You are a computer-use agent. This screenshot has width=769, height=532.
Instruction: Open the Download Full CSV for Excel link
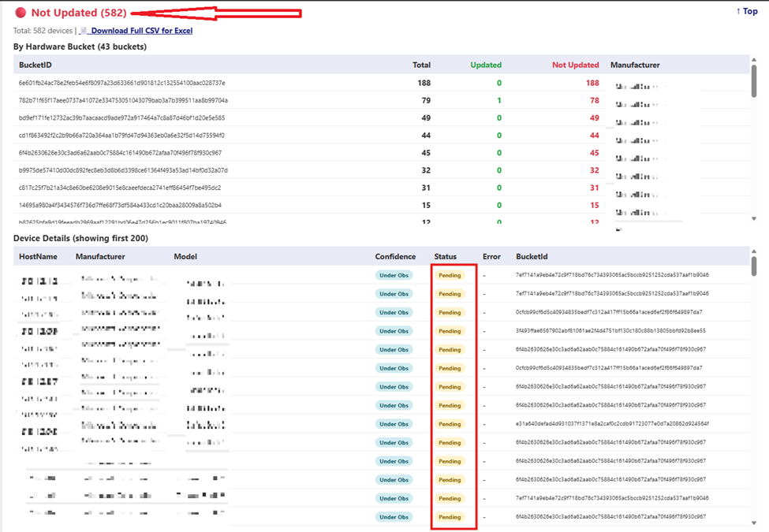click(141, 31)
